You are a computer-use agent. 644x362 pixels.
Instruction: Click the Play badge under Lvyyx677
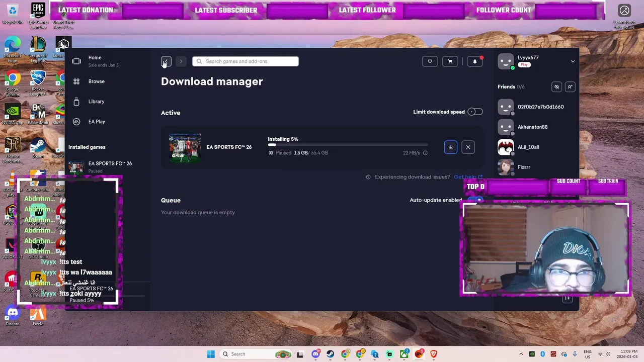tap(524, 65)
